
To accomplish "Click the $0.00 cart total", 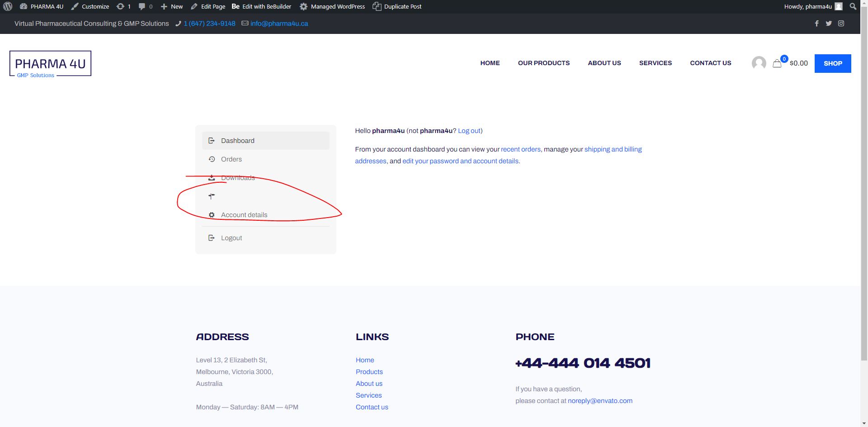I will (798, 63).
